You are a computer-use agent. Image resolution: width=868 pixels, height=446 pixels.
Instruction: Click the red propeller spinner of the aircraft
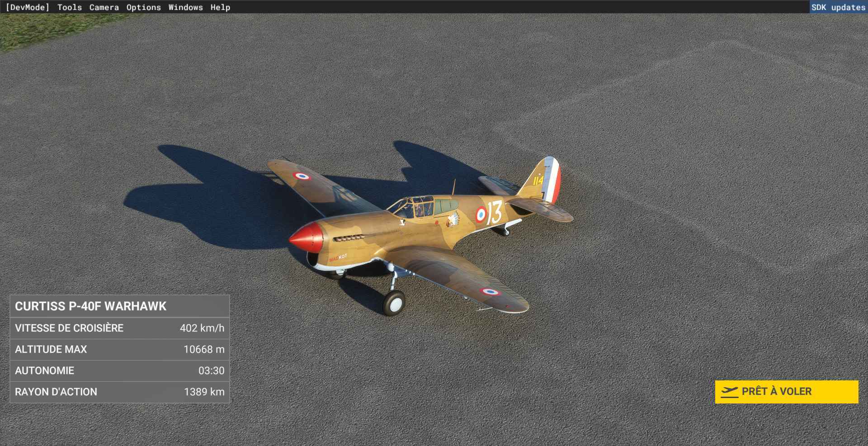[x=306, y=237]
